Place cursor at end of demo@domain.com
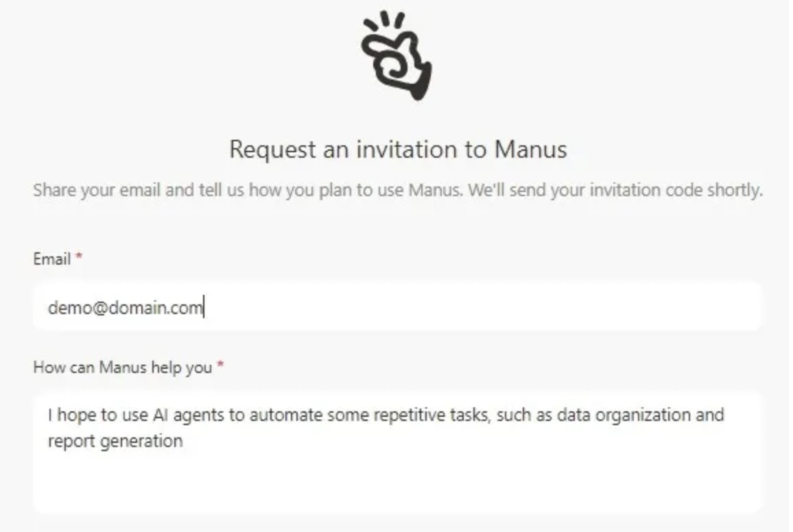Image resolution: width=793 pixels, height=532 pixels. (x=203, y=307)
